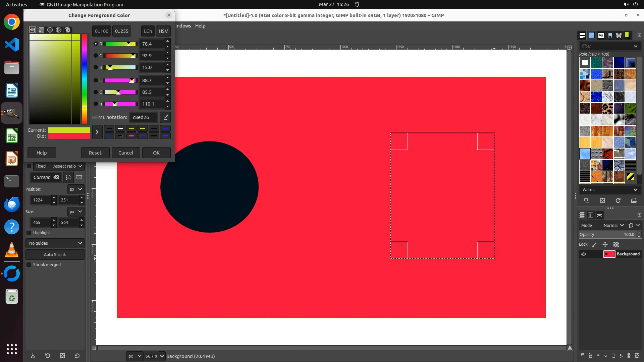
Task: Enable the Highlight checkbox
Action: click(x=29, y=233)
